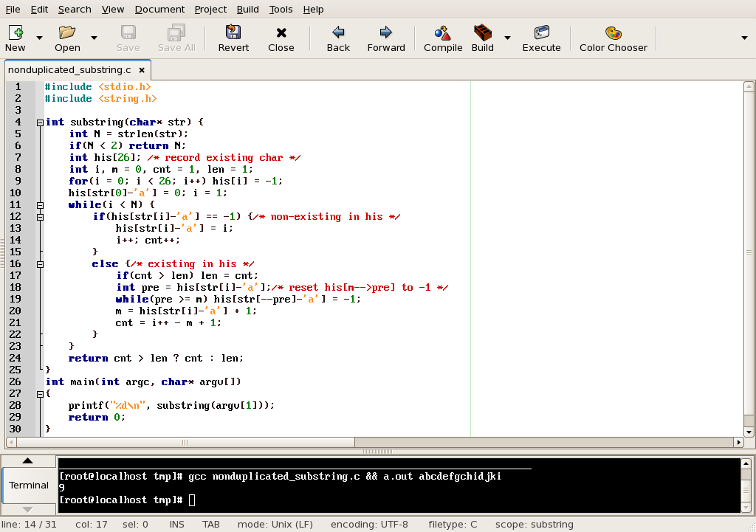Click the editor vertical scrollbar down arrow
756x532 pixels.
click(x=749, y=432)
